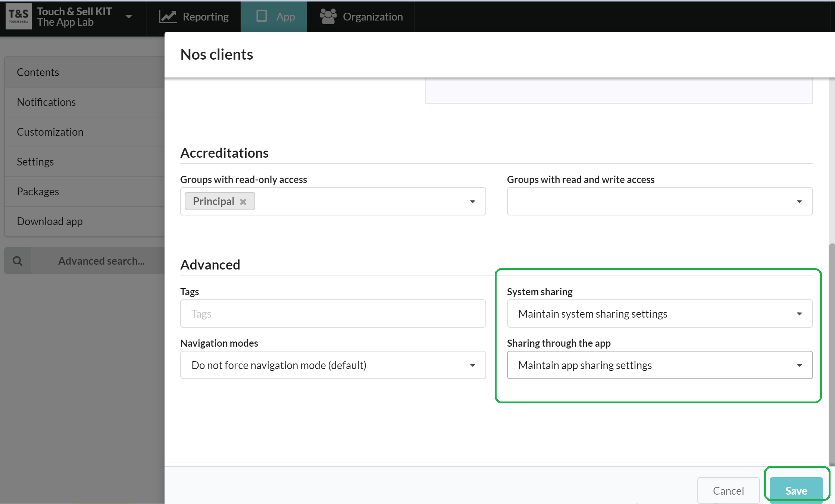Click the Reporting chart icon
This screenshot has width=835, height=504.
168,17
